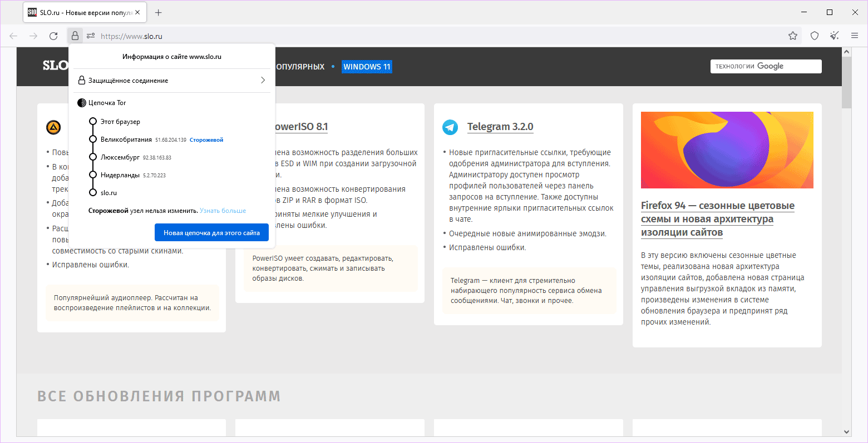This screenshot has width=868, height=443.
Task: Click the Google search field
Action: click(766, 66)
